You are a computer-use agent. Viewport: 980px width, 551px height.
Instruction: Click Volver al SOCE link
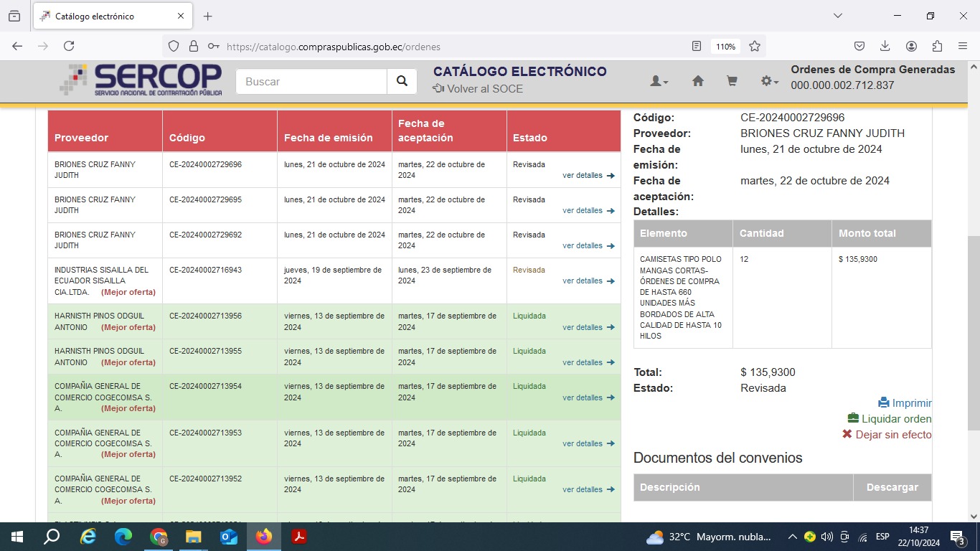(478, 89)
